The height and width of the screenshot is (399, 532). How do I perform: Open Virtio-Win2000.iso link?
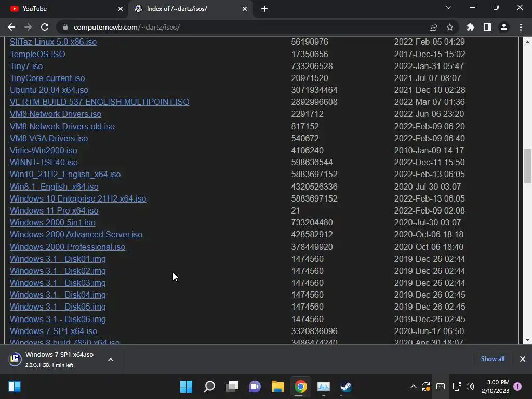coord(44,150)
